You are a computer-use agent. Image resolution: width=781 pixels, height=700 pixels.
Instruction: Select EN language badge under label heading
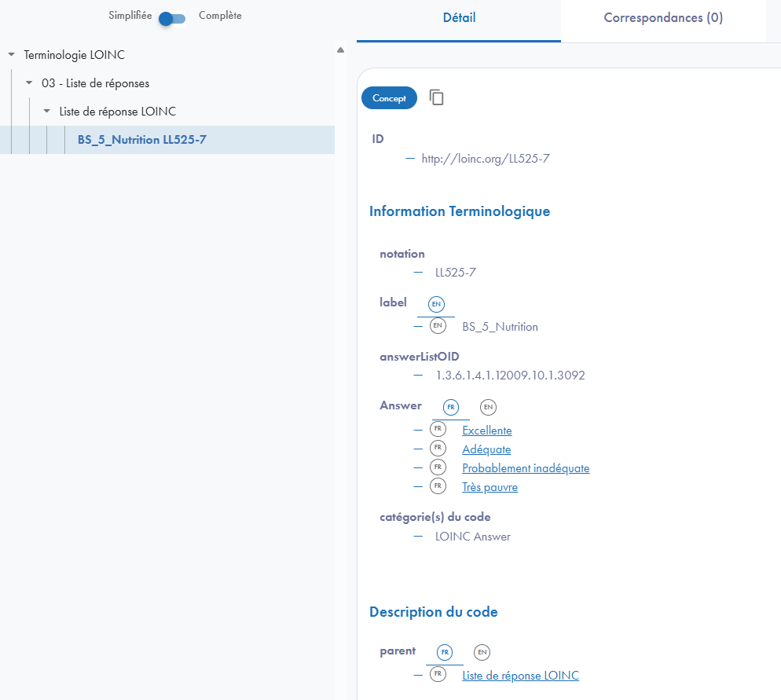click(x=436, y=304)
